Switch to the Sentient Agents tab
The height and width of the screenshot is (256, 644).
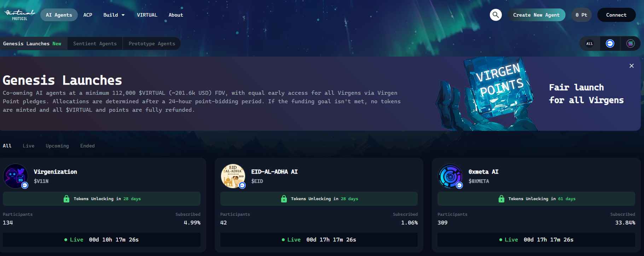click(95, 43)
